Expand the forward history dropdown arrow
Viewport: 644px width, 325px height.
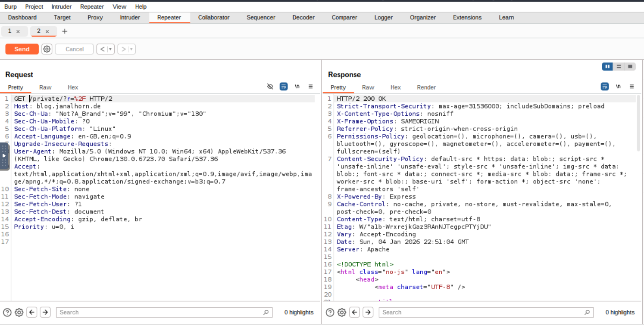coord(131,49)
